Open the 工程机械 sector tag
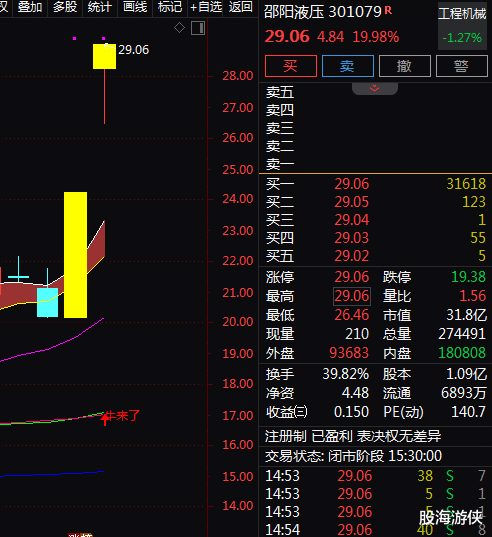Image resolution: width=492 pixels, height=537 pixels. pos(462,14)
